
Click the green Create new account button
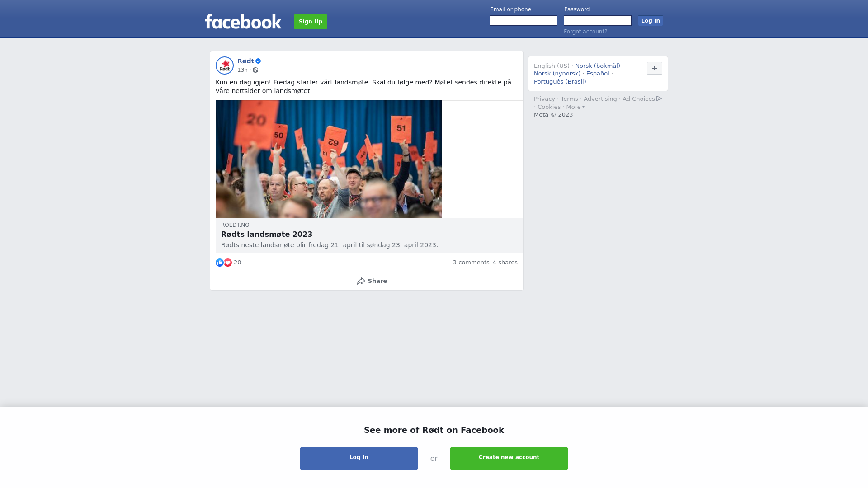tap(509, 459)
